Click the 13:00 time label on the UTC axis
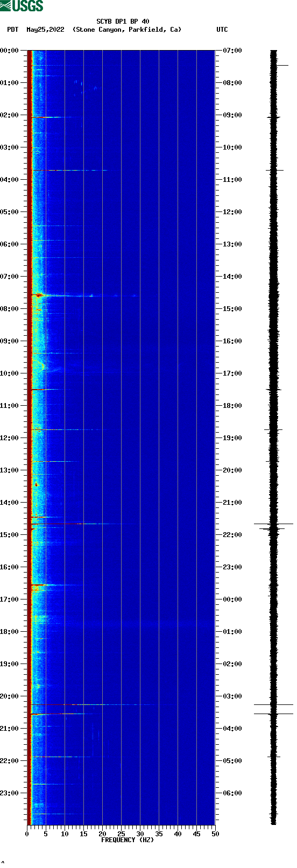 (x=232, y=244)
